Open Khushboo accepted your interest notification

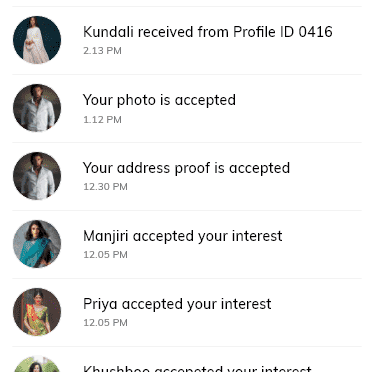coord(187,360)
